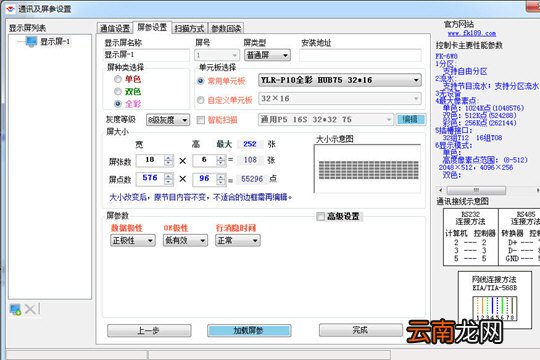540x360 pixels.
Task: Enable the 智能扫描 smart scan checkbox
Action: tap(200, 120)
